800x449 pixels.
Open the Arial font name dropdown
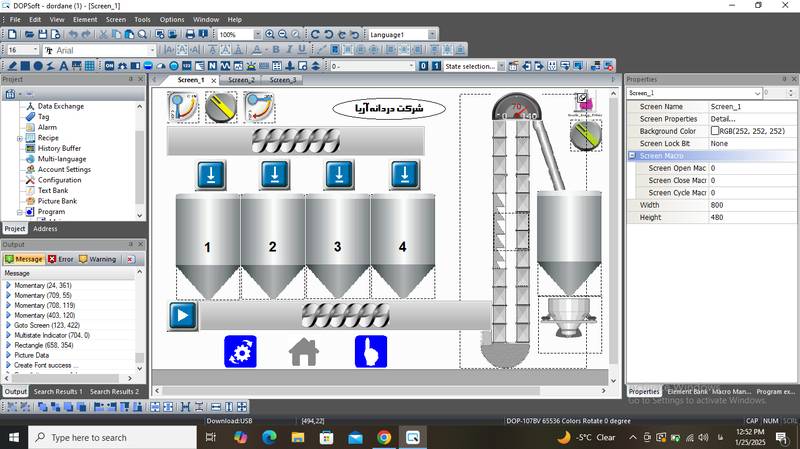(x=153, y=50)
